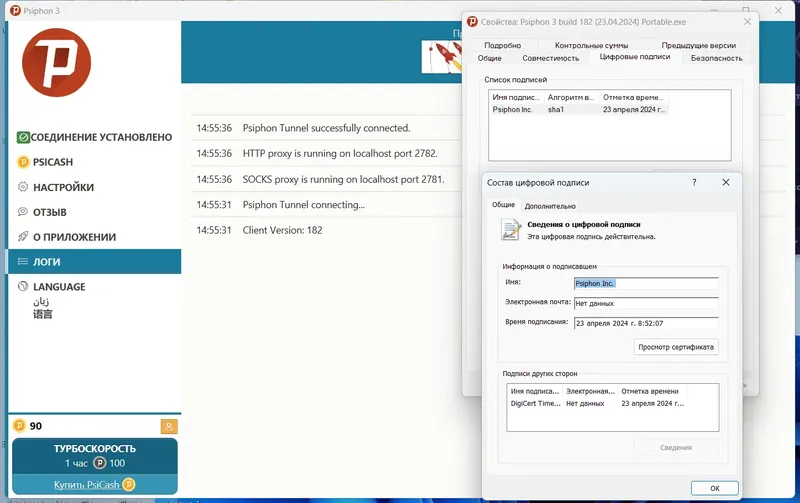Click the Отметка времени countersignature column header
The image size is (800, 503).
pos(652,391)
